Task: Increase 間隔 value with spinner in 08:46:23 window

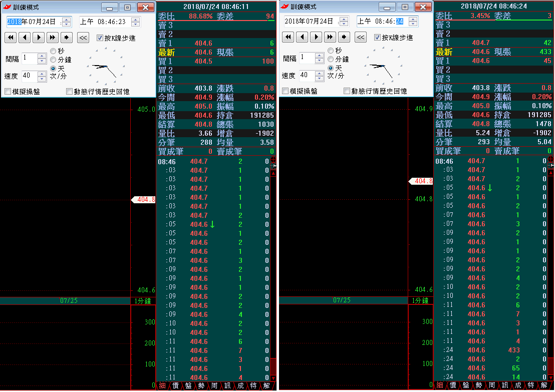Action: pyautogui.click(x=42, y=56)
